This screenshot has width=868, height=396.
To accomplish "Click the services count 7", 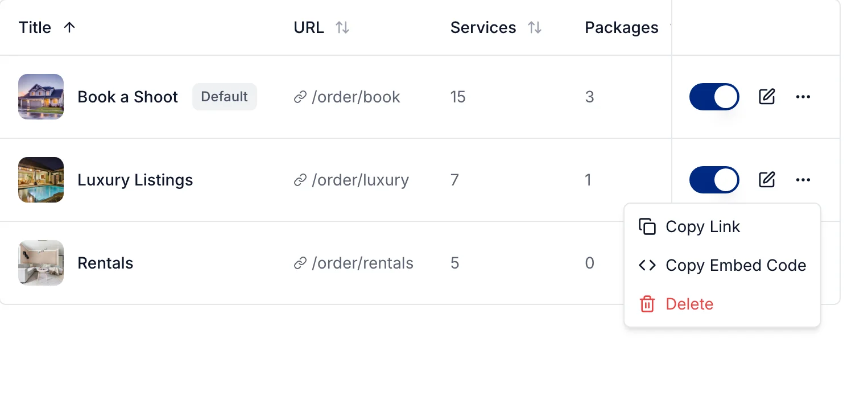I will pos(454,180).
